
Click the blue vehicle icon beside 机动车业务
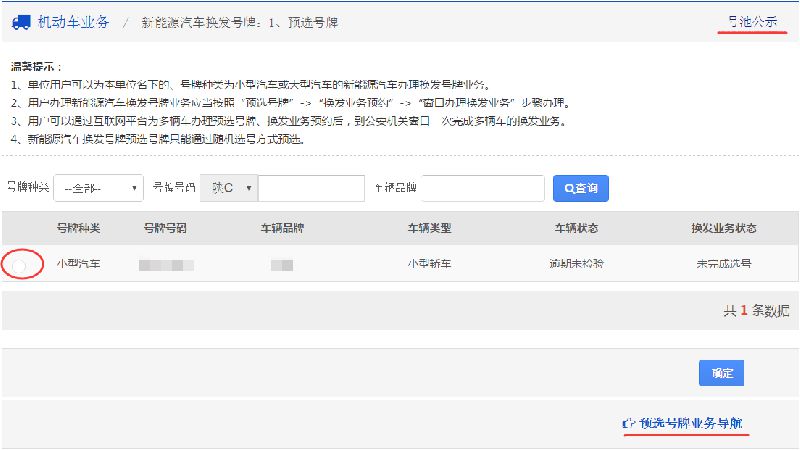(21, 22)
